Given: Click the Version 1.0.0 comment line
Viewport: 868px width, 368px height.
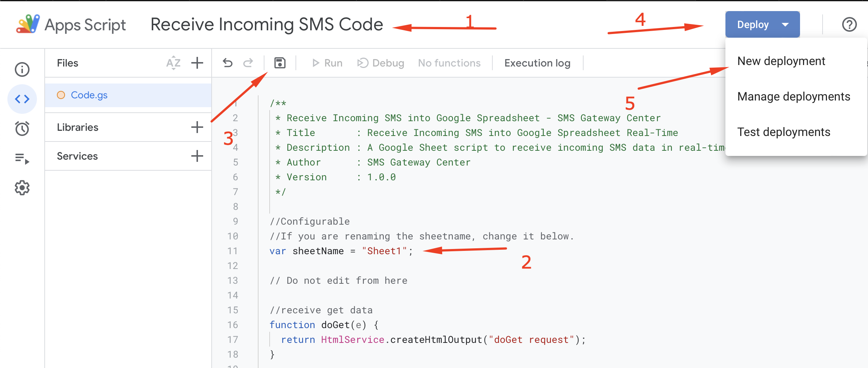Looking at the screenshot, I should click(335, 177).
